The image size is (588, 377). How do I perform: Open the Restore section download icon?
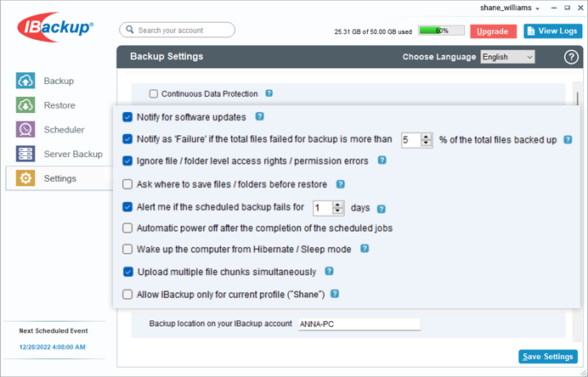pos(25,105)
